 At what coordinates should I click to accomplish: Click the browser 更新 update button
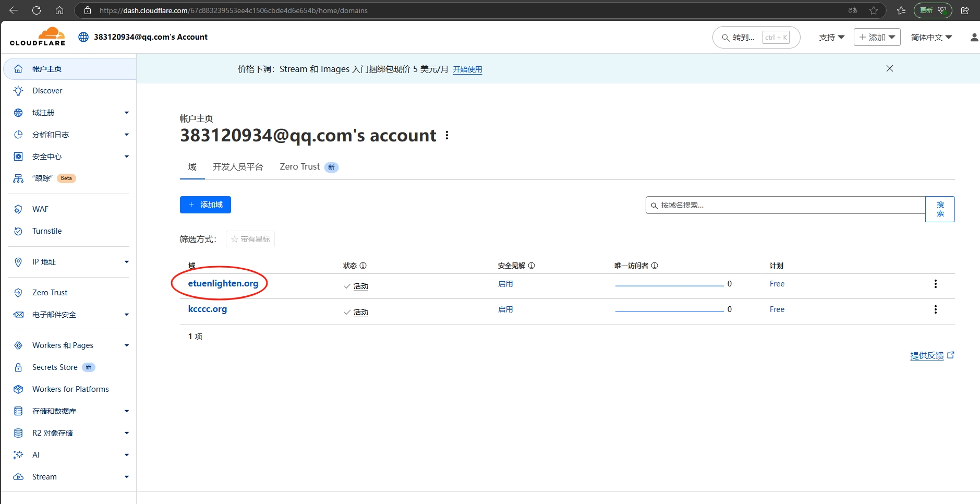pos(933,10)
